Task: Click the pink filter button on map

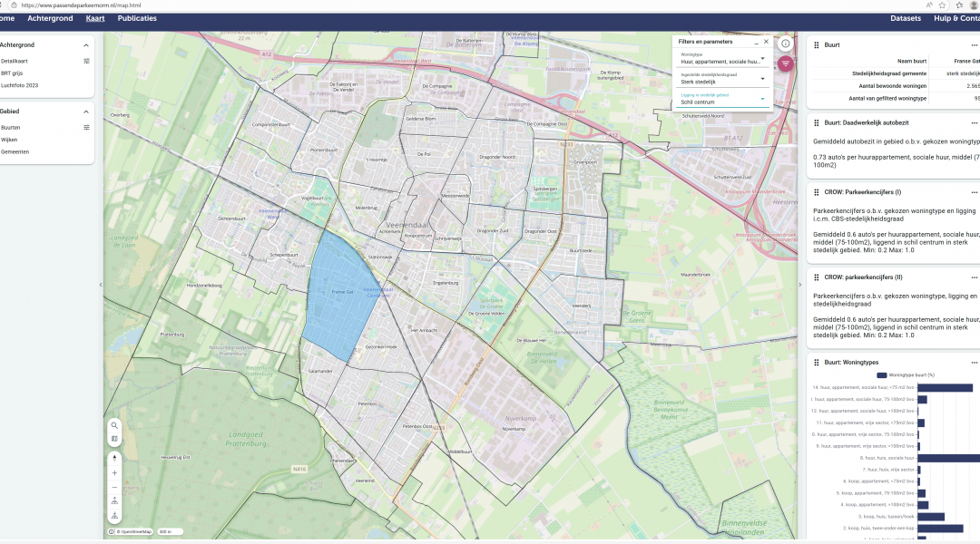Action: click(x=786, y=63)
